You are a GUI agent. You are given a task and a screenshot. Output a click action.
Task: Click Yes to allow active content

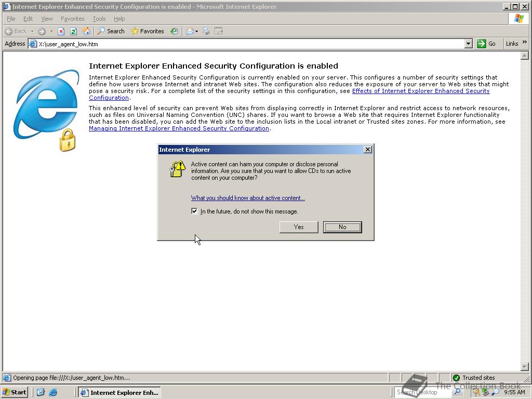pos(299,227)
